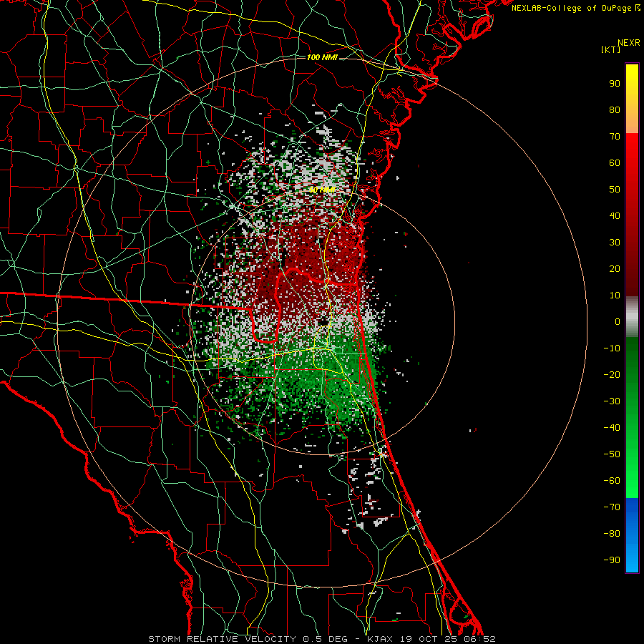Click the -30 value on the velocity scale
Viewport: 644px width, 644px height.
(x=612, y=401)
